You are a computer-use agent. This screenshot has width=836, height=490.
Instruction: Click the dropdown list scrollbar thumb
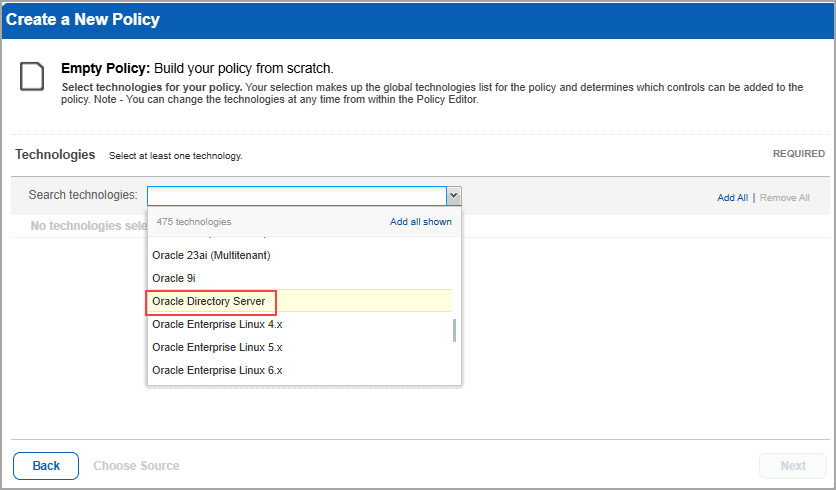(454, 331)
